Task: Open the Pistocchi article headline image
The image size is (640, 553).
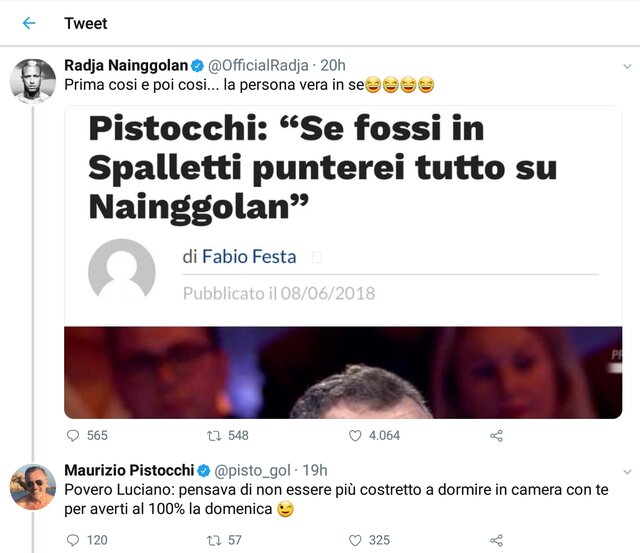Action: [343, 261]
